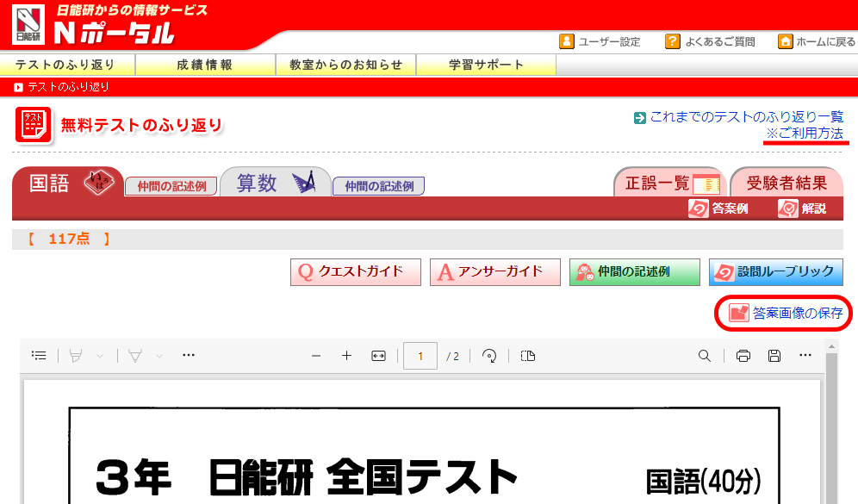Select the 国語 subject tab
The height and width of the screenshot is (504, 858).
67,183
